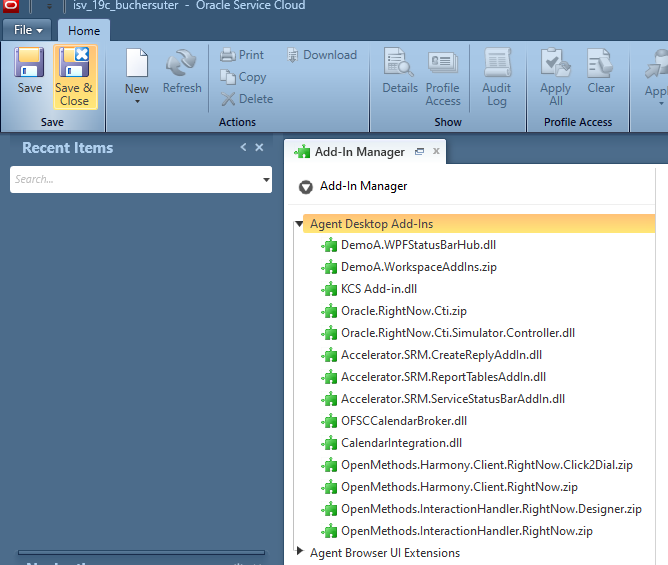The height and width of the screenshot is (565, 668).
Task: Click the Save & Close button
Action: 75,77
